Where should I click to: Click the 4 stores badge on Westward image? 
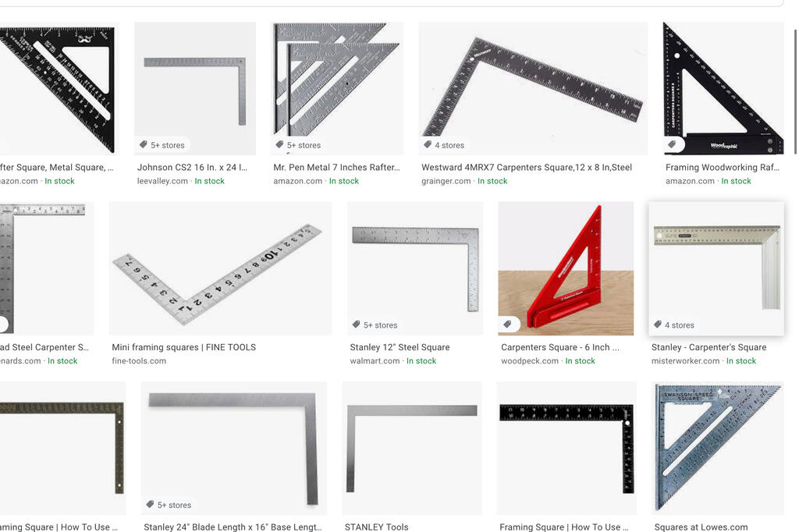click(x=444, y=145)
